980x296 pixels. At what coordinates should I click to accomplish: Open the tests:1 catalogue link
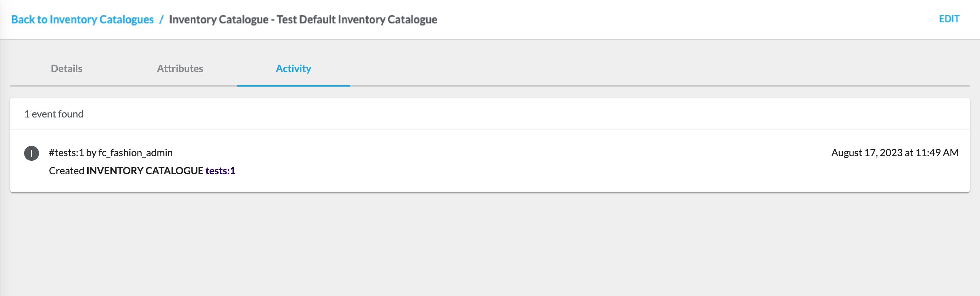pos(220,171)
